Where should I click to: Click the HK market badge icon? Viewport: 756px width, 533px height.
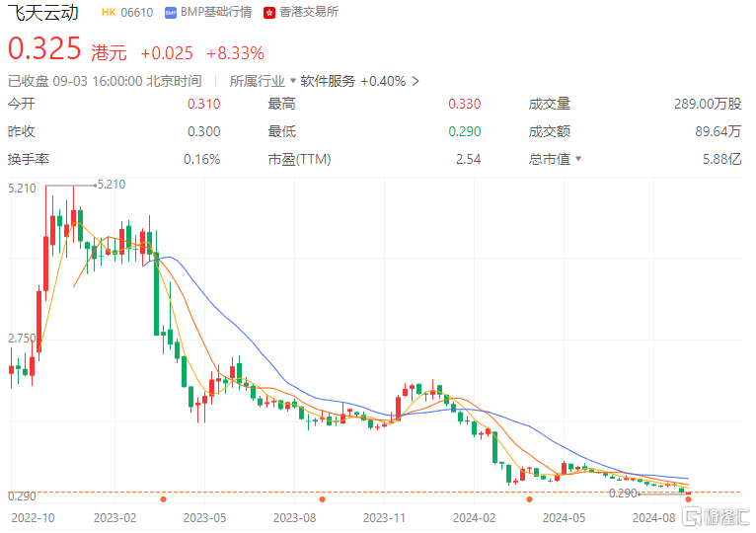click(x=109, y=12)
